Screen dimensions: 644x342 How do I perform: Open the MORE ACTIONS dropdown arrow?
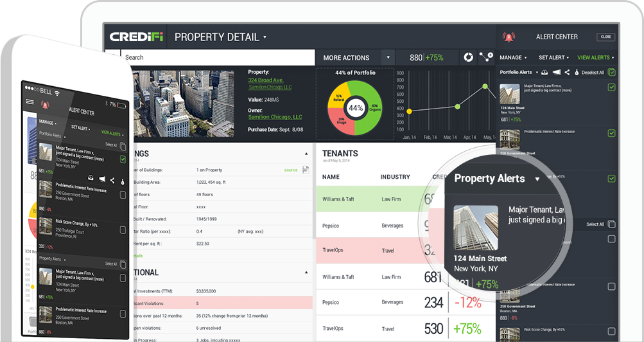click(388, 58)
